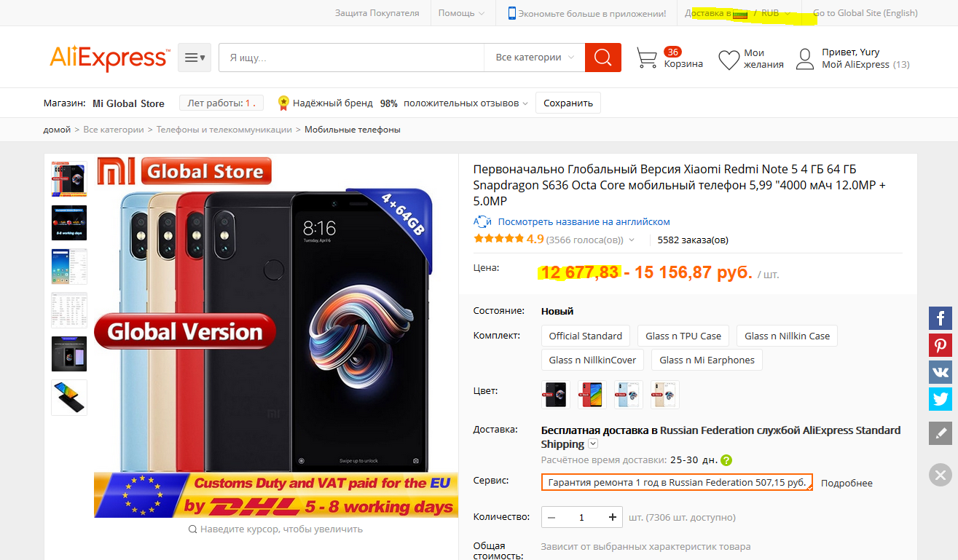This screenshot has height=560, width=958.
Task: Open the hamburger categories menu
Action: pyautogui.click(x=194, y=58)
